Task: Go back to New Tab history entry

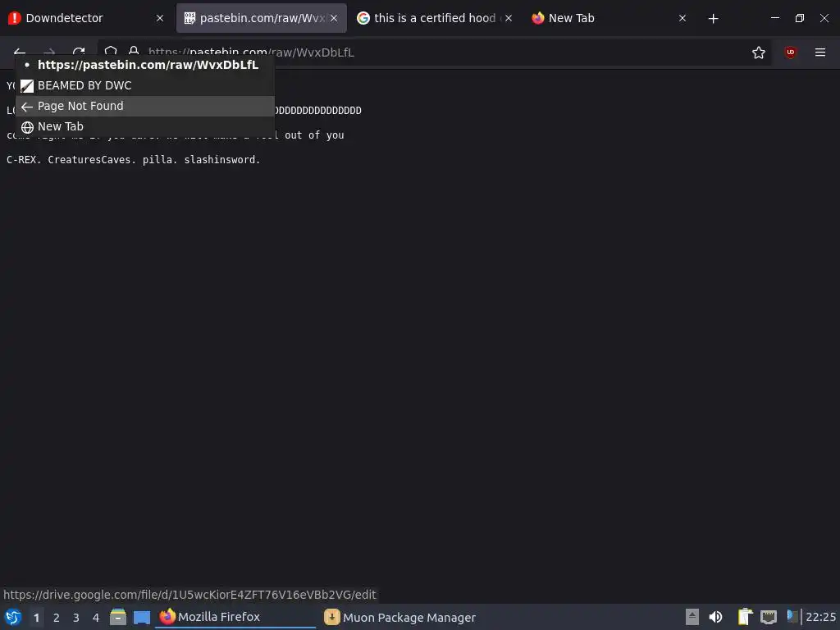Action: (145, 126)
